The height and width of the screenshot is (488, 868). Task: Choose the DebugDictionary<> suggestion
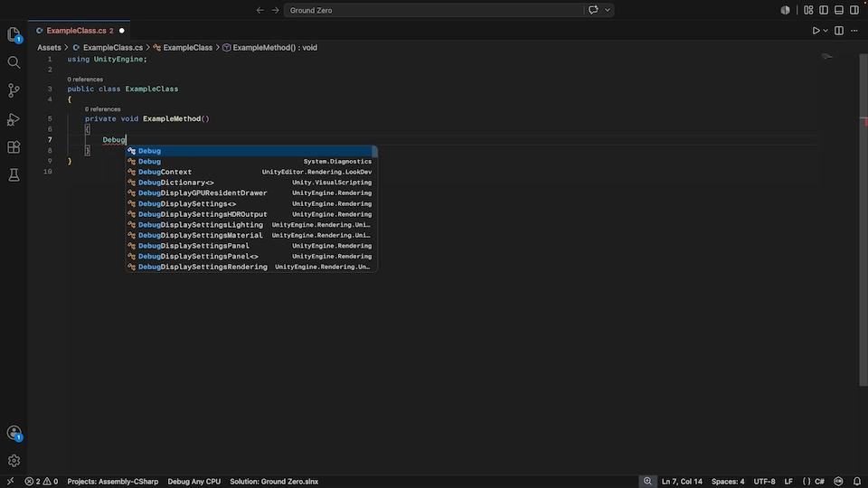point(251,182)
